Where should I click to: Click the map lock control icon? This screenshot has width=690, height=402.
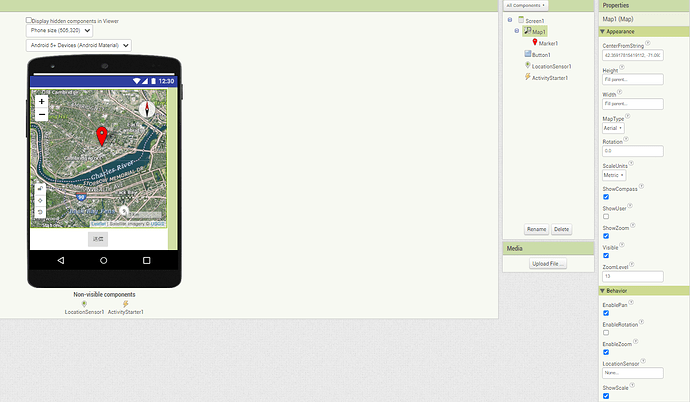click(x=40, y=189)
